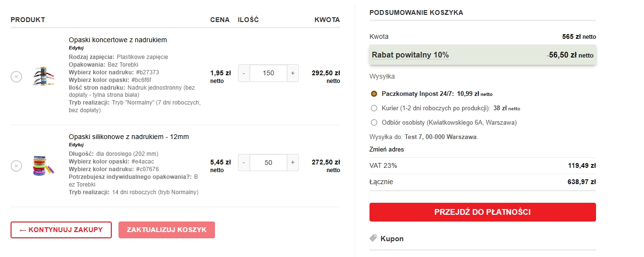Increase quantity of Opaski silikonowe
The width and height of the screenshot is (644, 257).
click(x=292, y=163)
